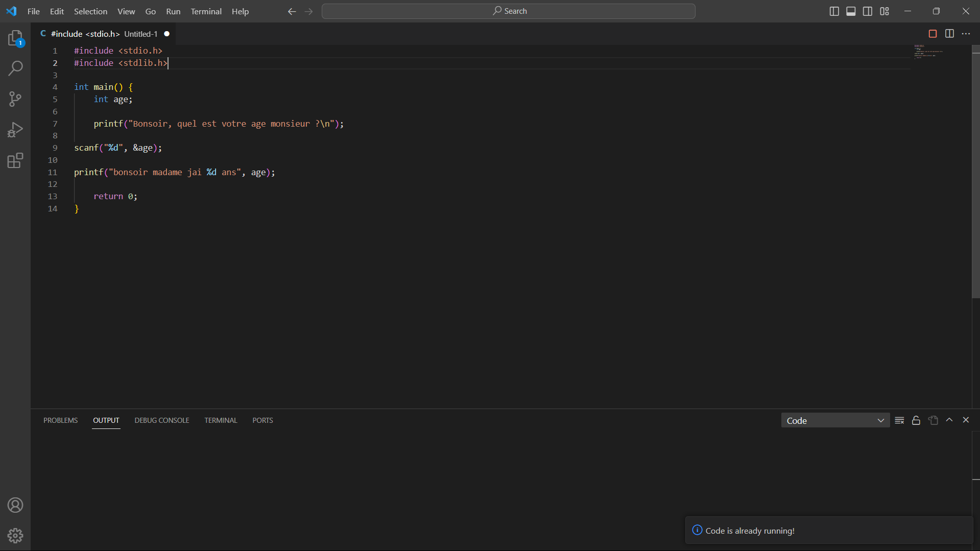980x551 pixels.
Task: Toggle the primary sidebar visibility
Action: (x=834, y=11)
